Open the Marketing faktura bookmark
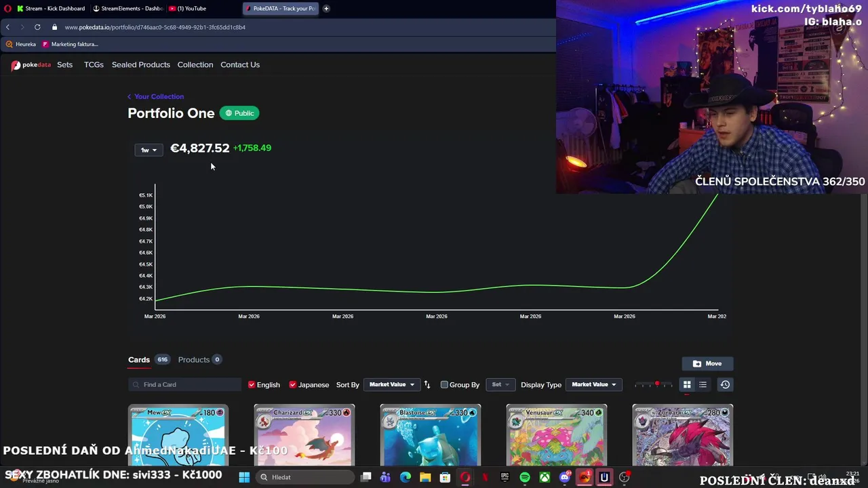The height and width of the screenshot is (488, 868). tap(70, 44)
